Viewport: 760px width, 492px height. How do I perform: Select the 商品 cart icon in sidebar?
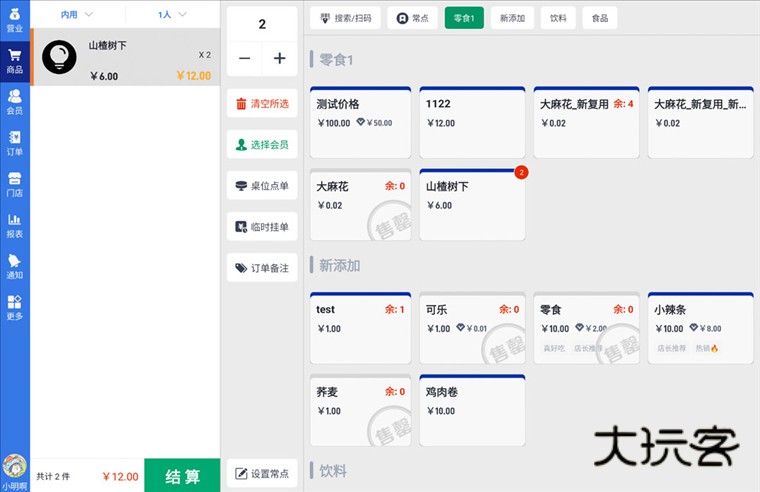(15, 62)
